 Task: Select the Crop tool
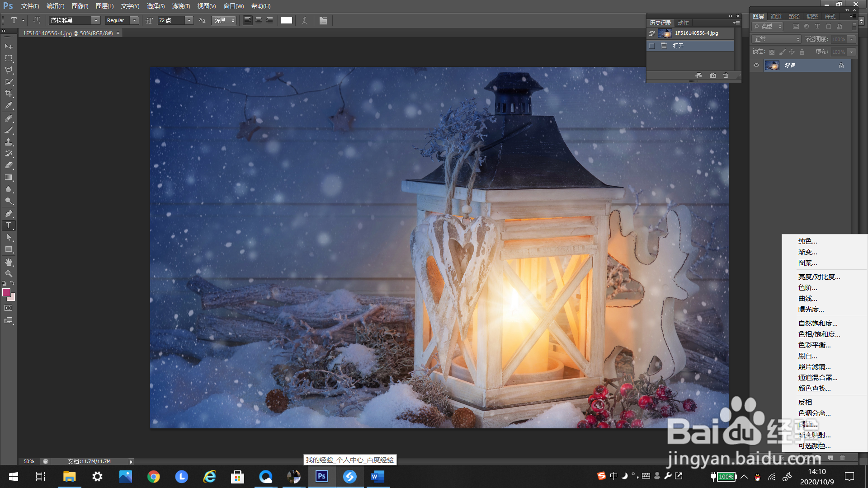coord(9,94)
